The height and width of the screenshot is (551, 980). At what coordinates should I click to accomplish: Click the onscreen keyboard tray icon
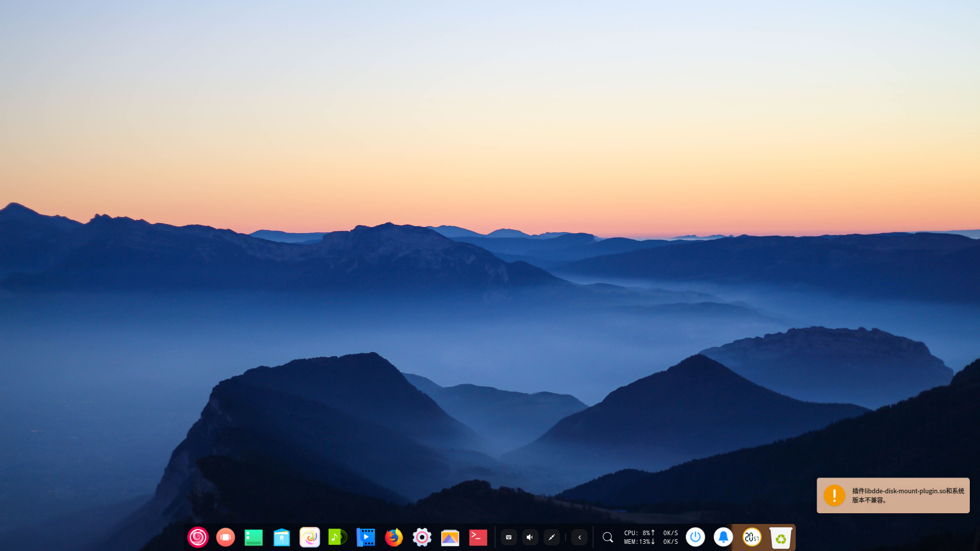click(x=509, y=537)
